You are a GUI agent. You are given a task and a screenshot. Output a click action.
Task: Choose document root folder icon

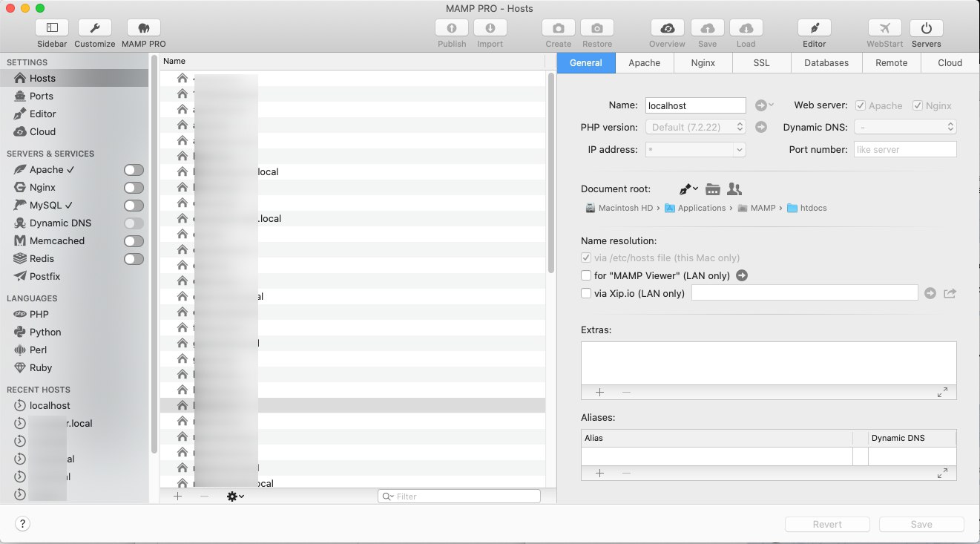point(713,189)
